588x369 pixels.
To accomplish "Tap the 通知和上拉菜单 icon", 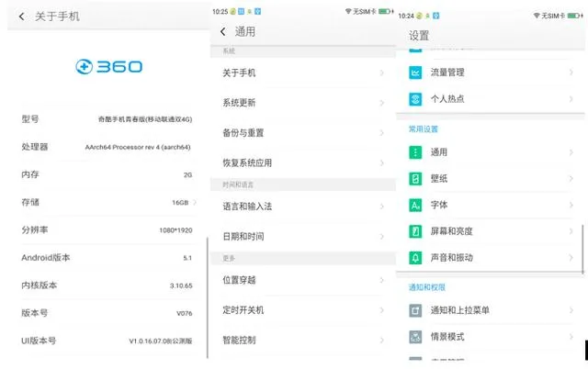I will (x=415, y=310).
